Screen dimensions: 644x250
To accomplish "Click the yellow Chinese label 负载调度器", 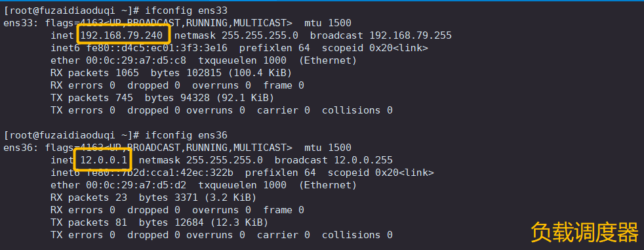I will click(585, 232).
